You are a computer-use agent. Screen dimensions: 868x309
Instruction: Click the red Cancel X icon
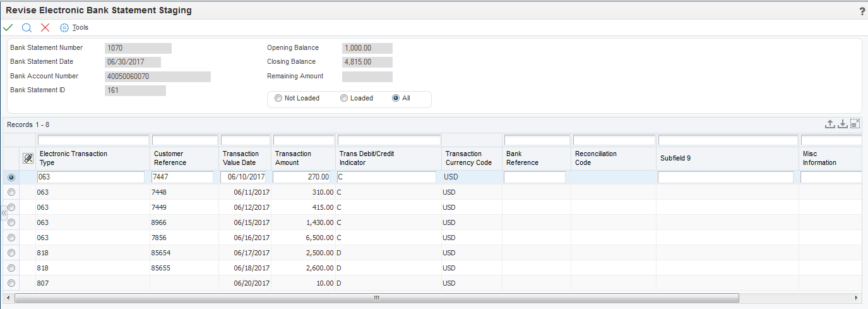[x=45, y=27]
